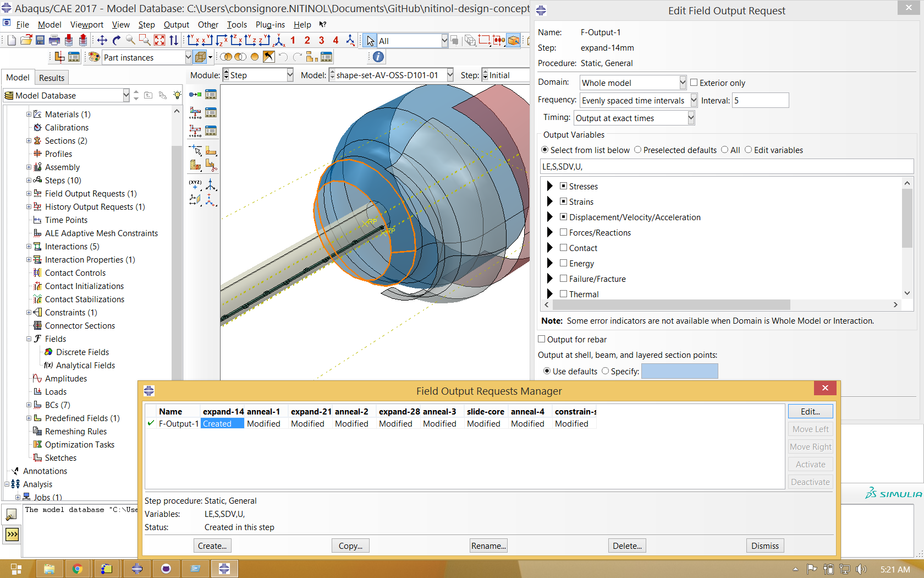924x578 pixels.
Task: Check the Contact output checkbox
Action: 563,248
